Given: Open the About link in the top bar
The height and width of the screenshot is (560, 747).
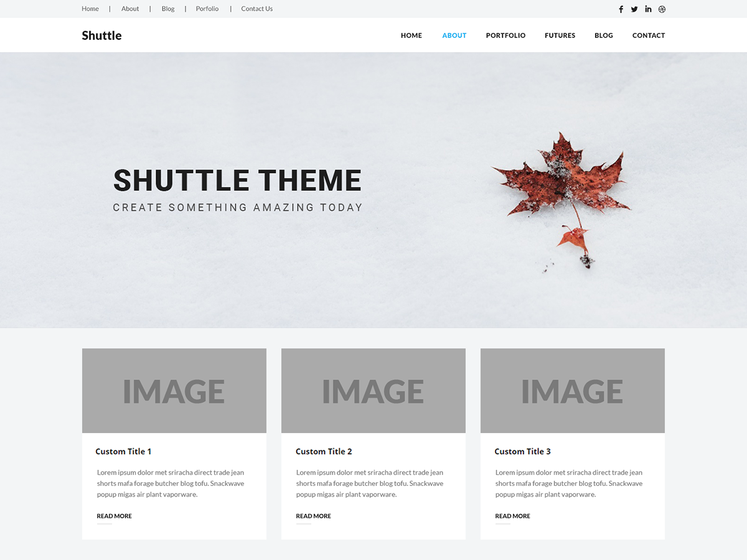Looking at the screenshot, I should click(129, 9).
